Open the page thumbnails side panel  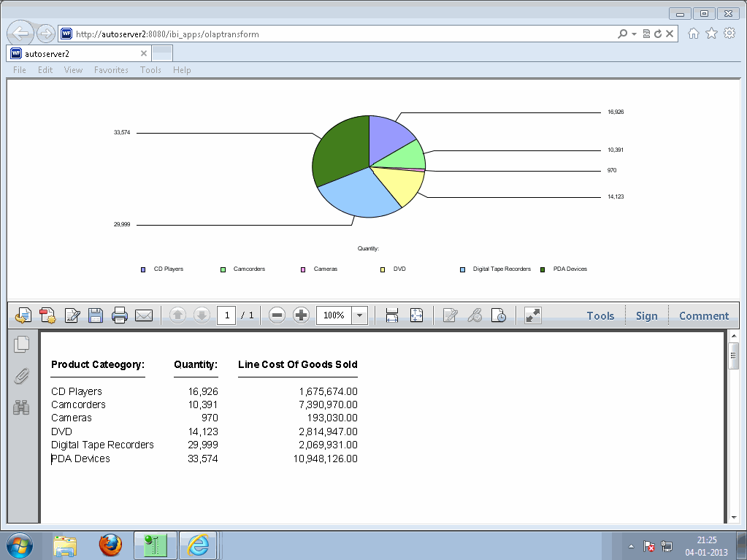[x=21, y=344]
